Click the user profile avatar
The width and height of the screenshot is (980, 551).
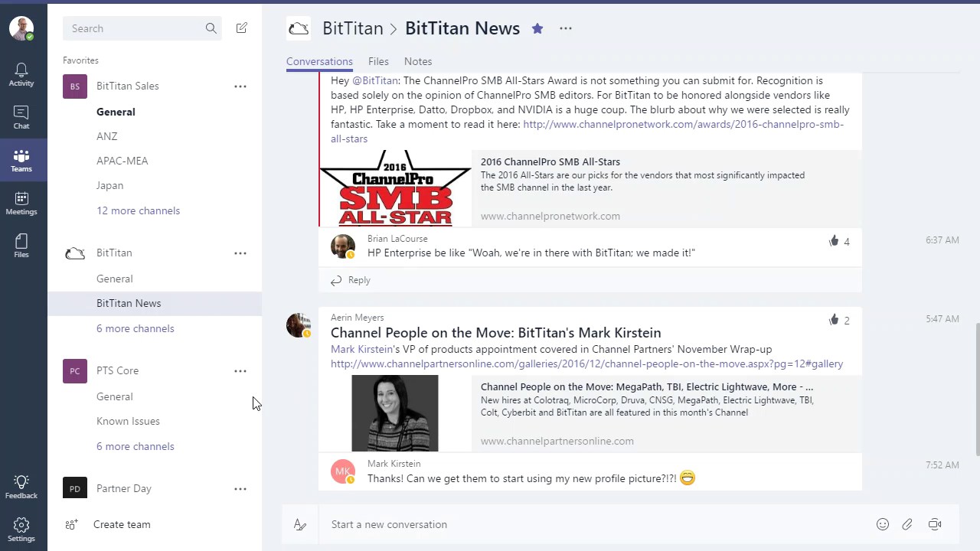[21, 28]
